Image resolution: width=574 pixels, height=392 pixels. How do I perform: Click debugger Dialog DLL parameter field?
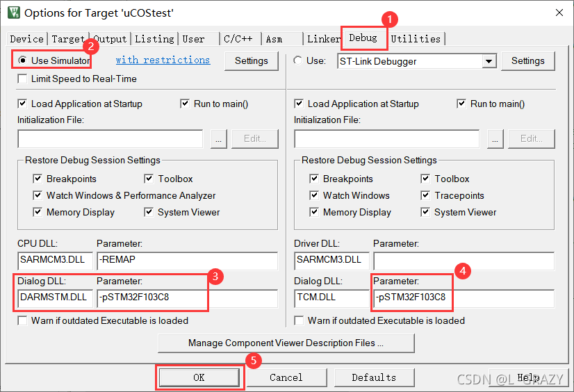(464, 298)
